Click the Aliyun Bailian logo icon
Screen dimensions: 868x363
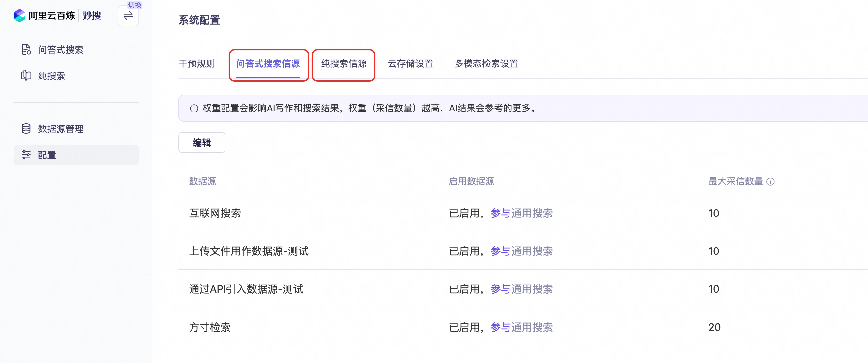click(20, 15)
